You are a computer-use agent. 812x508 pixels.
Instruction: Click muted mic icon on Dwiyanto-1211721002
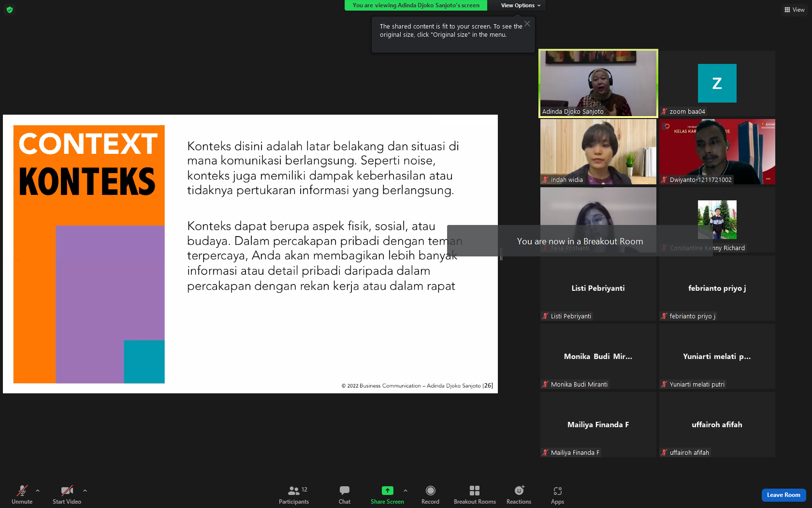(x=665, y=180)
